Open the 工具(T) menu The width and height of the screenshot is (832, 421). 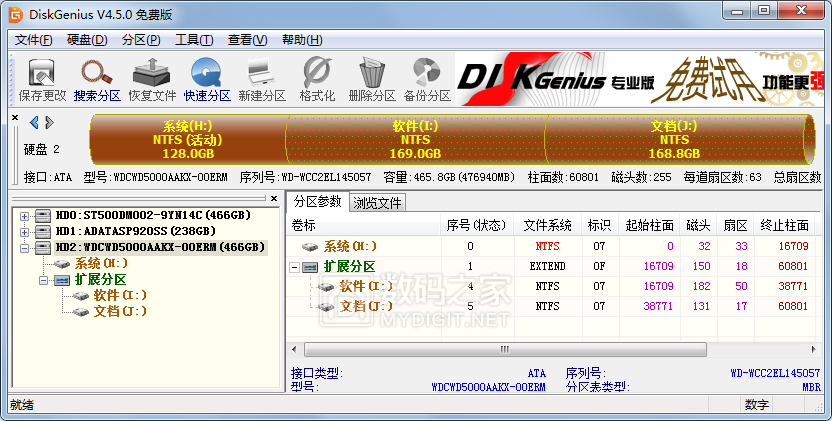(193, 40)
